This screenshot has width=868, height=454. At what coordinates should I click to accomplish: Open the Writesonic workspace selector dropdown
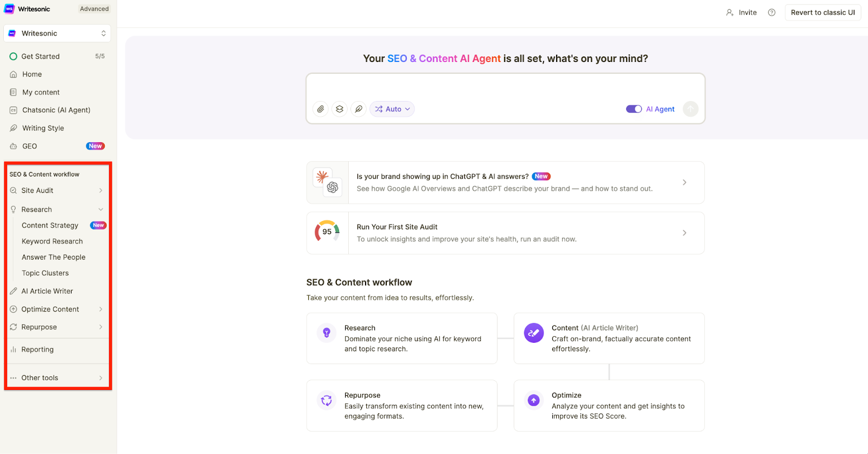coord(57,33)
